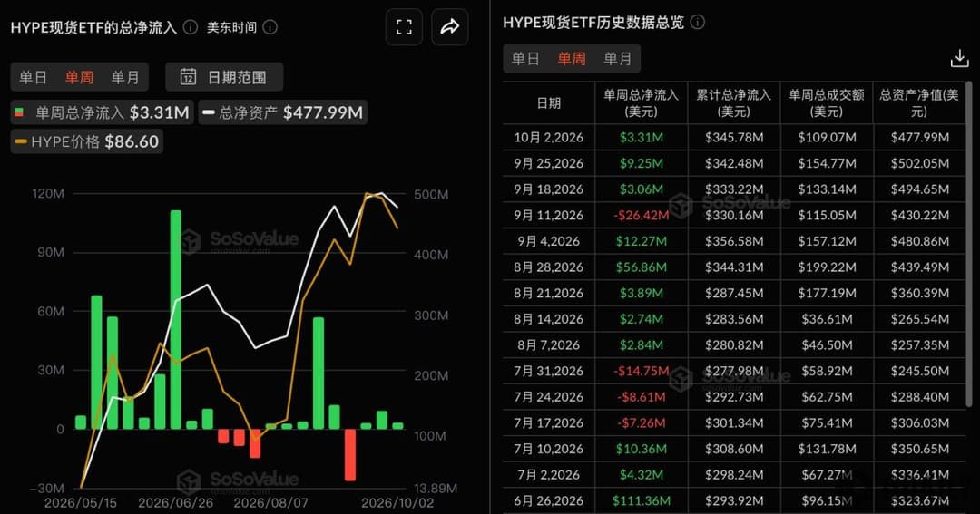This screenshot has width=980, height=514.
Task: Click the 8月 14,2026 date cell
Action: [549, 319]
